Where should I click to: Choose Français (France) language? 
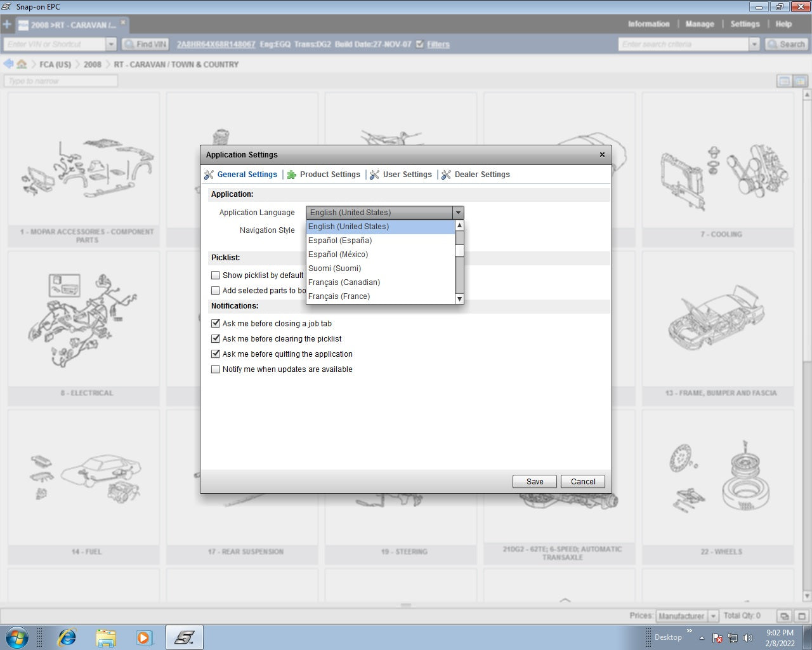(380, 296)
